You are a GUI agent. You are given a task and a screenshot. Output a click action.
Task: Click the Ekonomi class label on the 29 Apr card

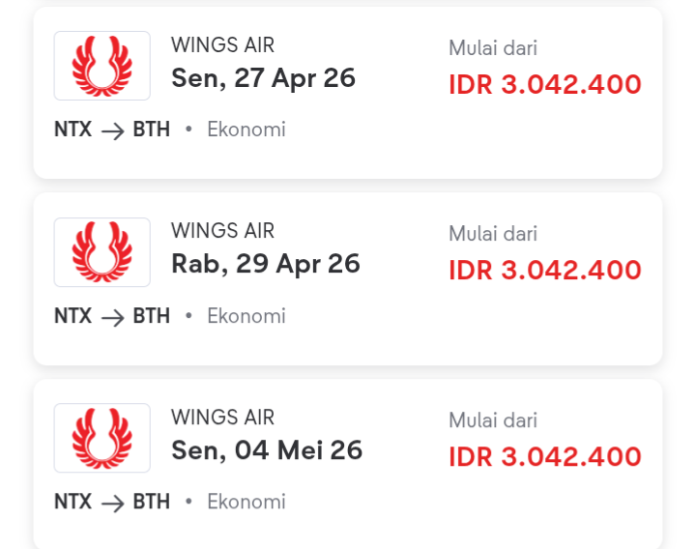pos(246,316)
